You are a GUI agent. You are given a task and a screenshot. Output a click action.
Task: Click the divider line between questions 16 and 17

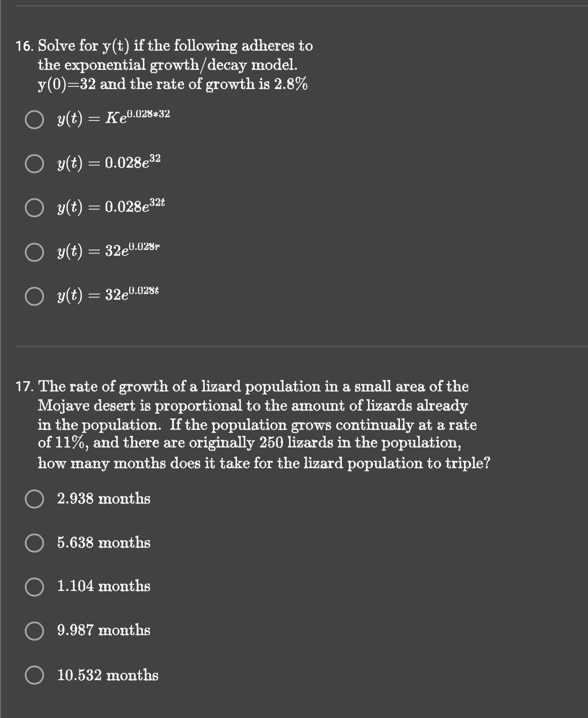tap(293, 347)
